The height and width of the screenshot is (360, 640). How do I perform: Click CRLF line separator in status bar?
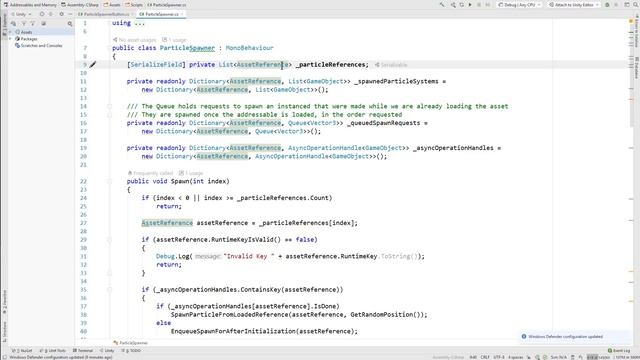pyautogui.click(x=485, y=357)
